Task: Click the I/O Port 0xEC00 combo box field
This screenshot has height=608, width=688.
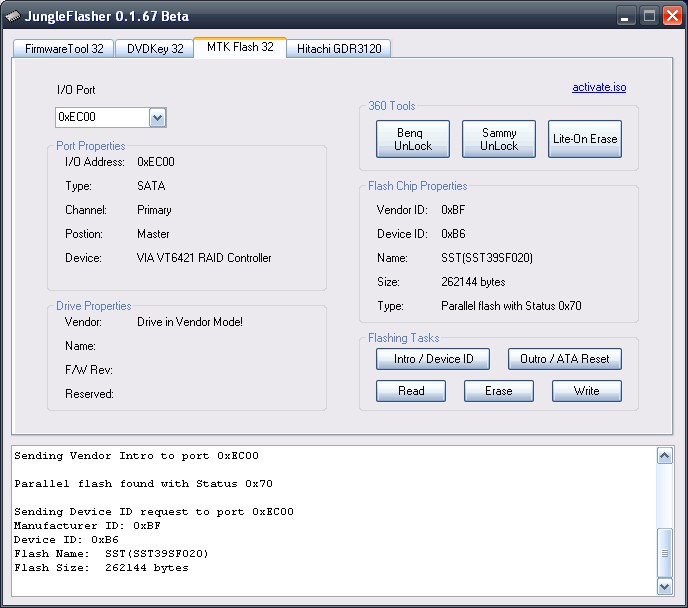Action: pos(111,118)
